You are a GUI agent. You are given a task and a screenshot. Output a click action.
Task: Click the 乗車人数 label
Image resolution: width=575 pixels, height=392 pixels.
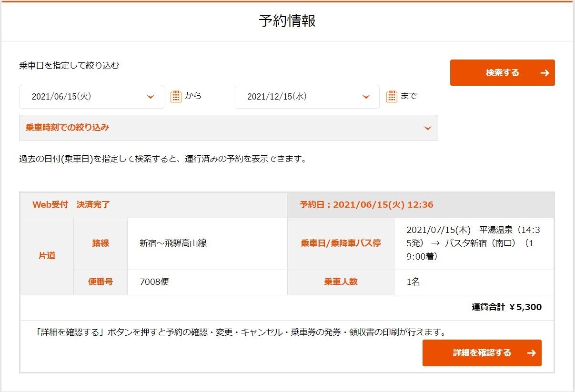pyautogui.click(x=341, y=282)
